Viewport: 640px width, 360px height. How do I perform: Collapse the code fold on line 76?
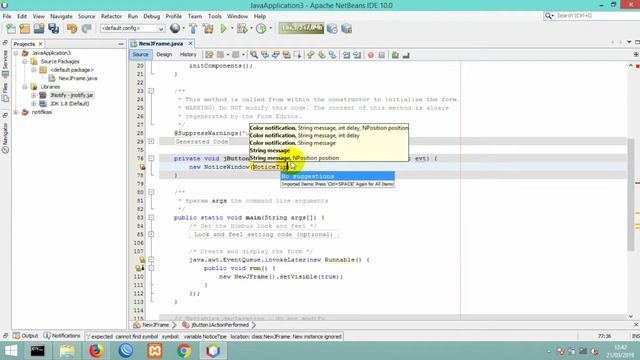[151, 158]
